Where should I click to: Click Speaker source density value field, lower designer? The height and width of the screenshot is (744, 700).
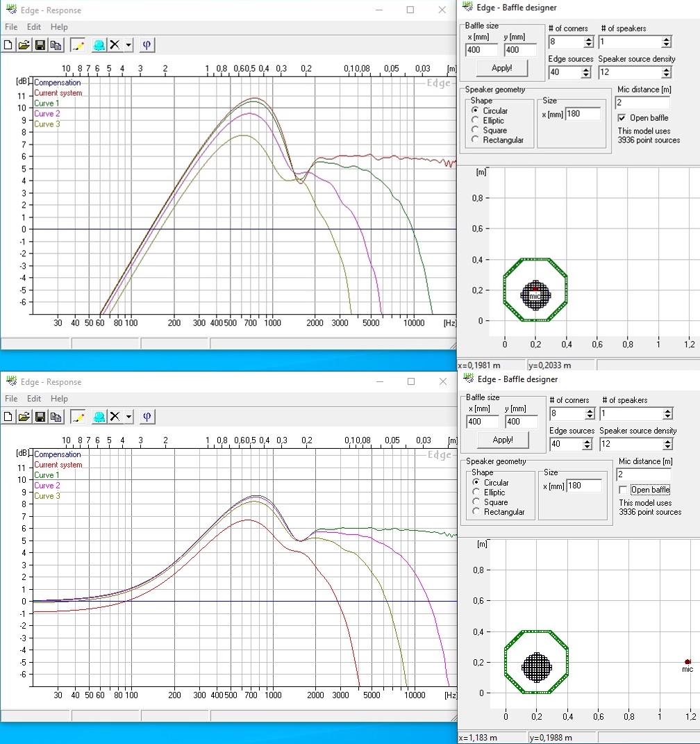click(631, 444)
